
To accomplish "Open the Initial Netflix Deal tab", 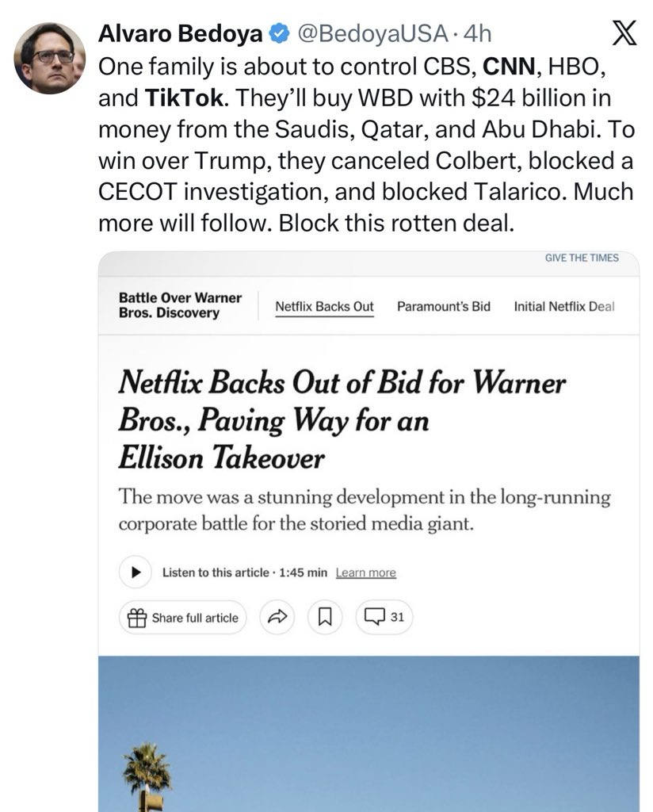I will (x=563, y=306).
